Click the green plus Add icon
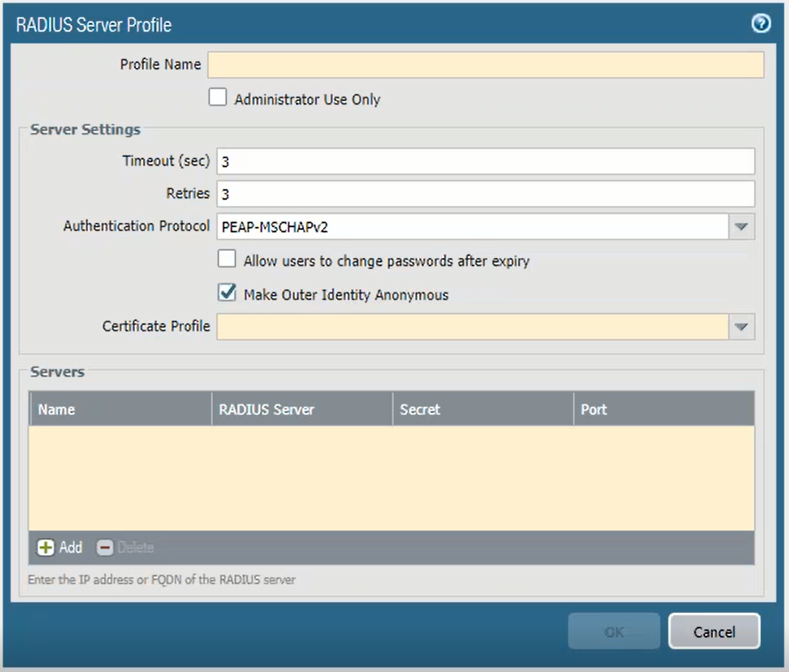 pyautogui.click(x=46, y=547)
